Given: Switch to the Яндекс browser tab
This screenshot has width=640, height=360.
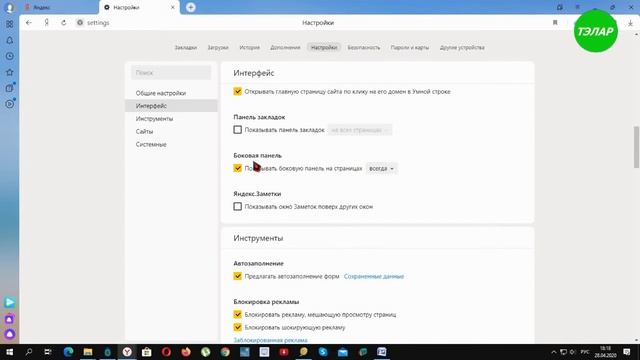Looking at the screenshot, I should (59, 7).
